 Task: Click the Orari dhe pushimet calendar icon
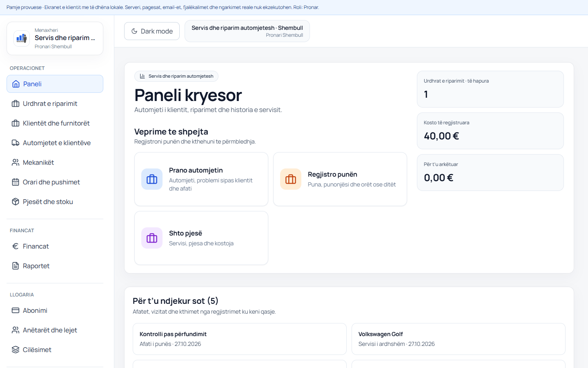pos(16,182)
